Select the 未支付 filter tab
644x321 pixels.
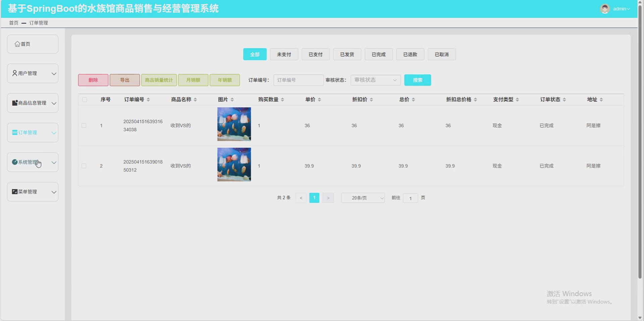(x=284, y=54)
